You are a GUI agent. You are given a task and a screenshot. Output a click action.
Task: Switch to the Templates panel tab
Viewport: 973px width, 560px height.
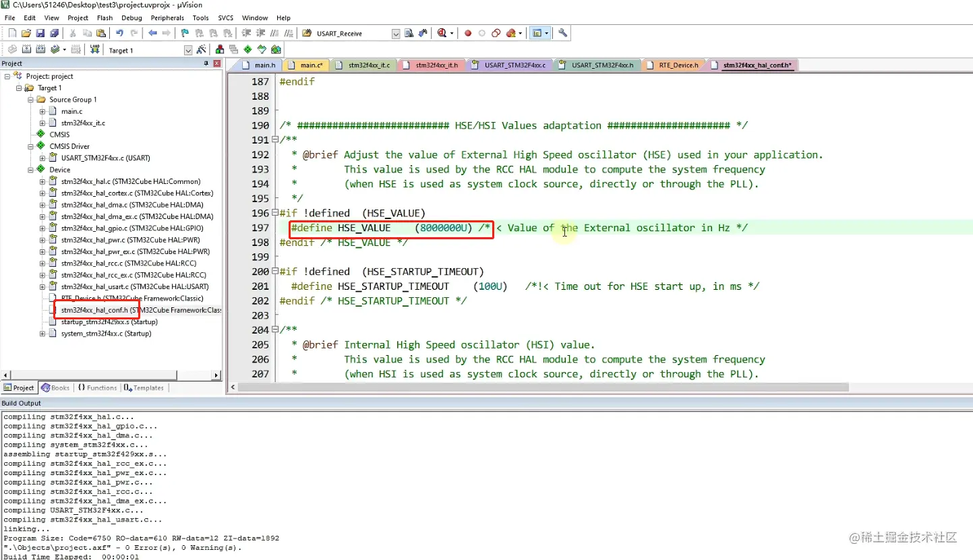point(144,387)
